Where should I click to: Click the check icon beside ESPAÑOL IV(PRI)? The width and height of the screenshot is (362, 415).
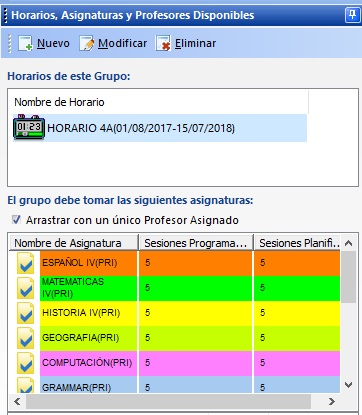26,263
